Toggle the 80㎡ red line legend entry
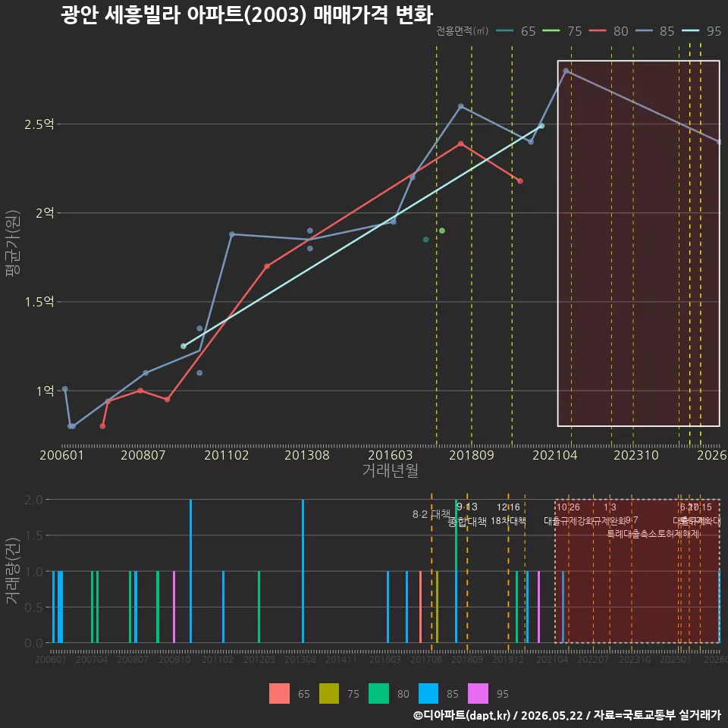Image resolution: width=728 pixels, height=728 pixels. coord(609,31)
